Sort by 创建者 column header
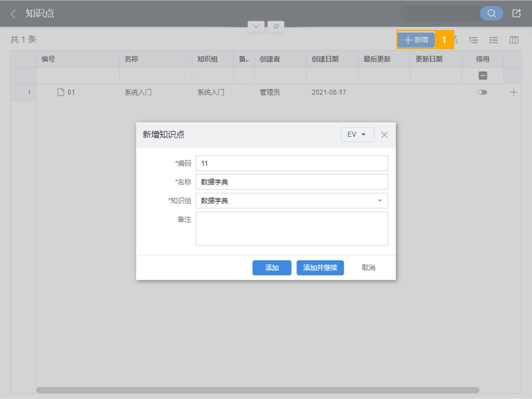 [x=280, y=59]
